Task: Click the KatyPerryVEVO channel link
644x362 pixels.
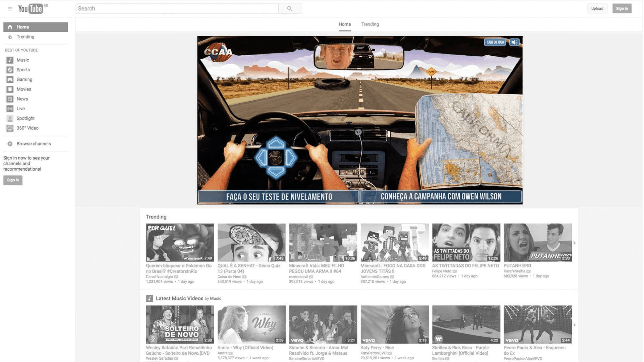Action: pyautogui.click(x=373, y=353)
